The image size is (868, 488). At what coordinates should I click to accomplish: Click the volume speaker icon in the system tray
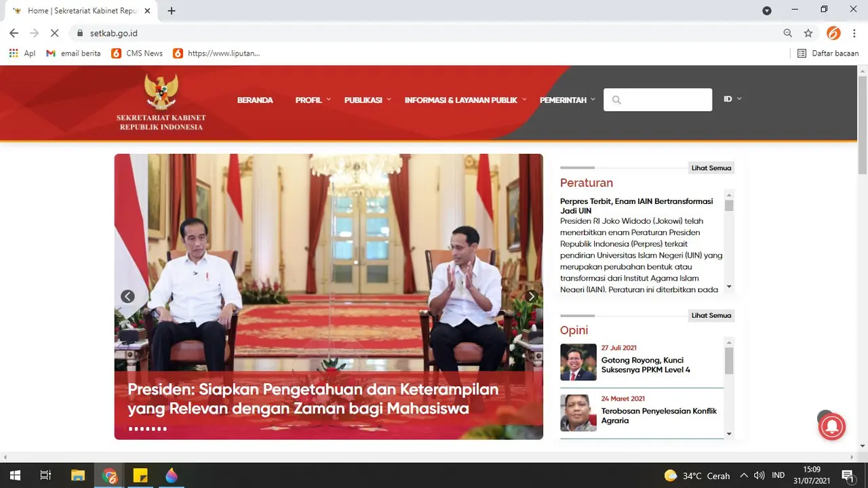click(x=759, y=475)
